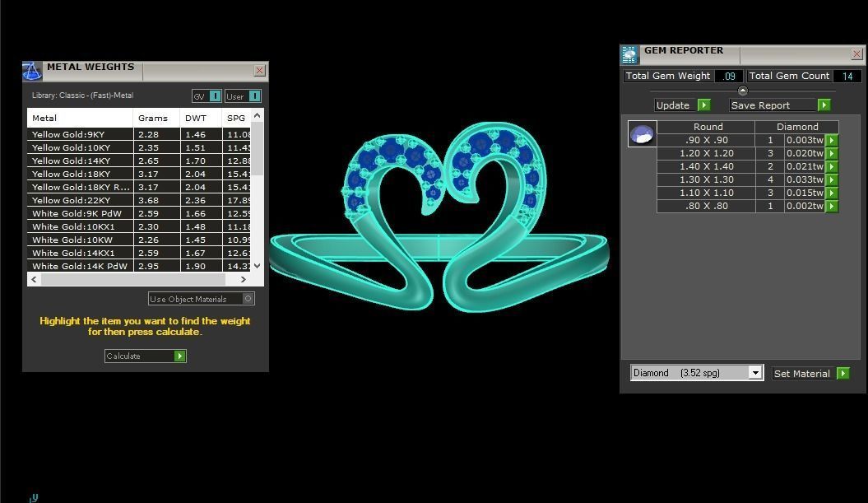The width and height of the screenshot is (868, 503).
Task: Close the Gem Reporter panel
Action: (856, 54)
